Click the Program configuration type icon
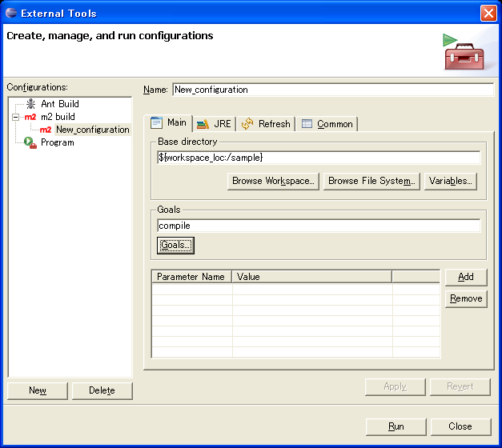This screenshot has height=448, width=502. click(x=30, y=142)
